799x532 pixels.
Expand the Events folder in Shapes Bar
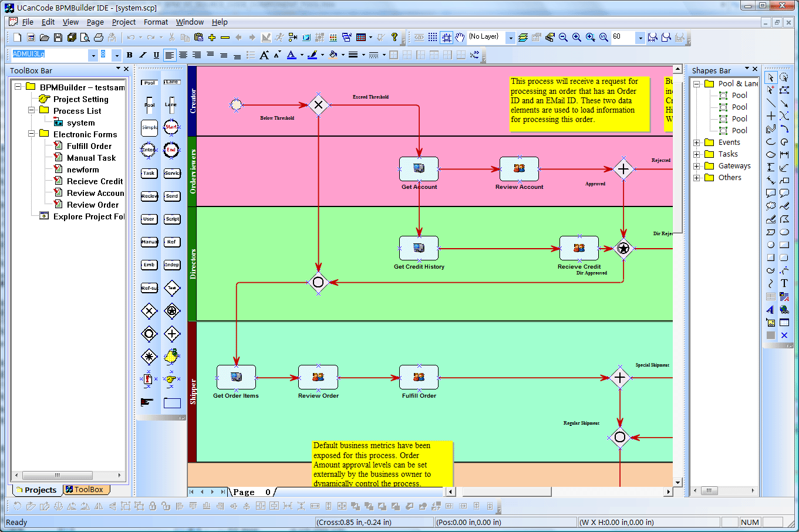[696, 143]
